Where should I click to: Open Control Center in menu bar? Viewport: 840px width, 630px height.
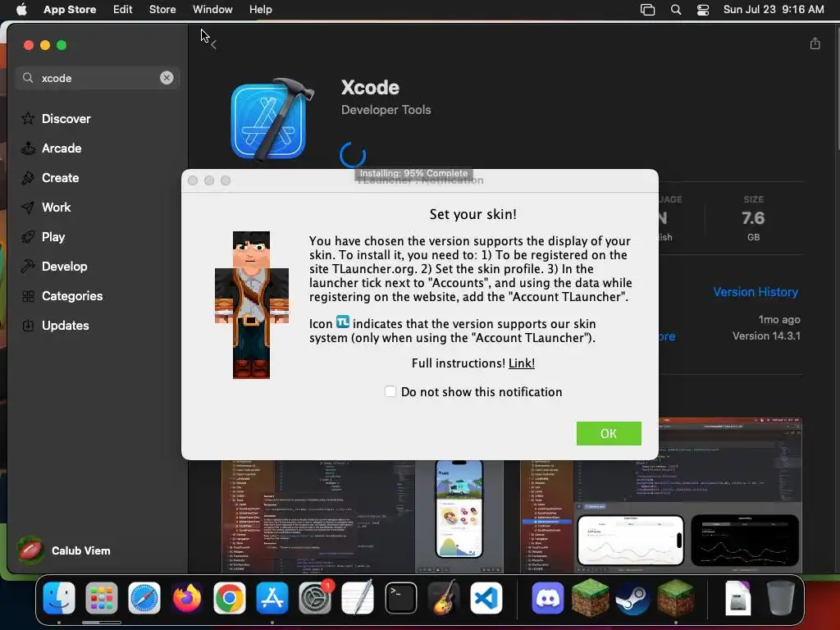(x=703, y=10)
